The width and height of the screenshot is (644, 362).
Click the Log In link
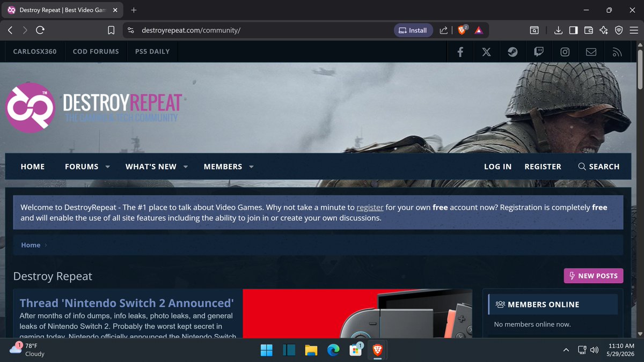click(x=497, y=167)
